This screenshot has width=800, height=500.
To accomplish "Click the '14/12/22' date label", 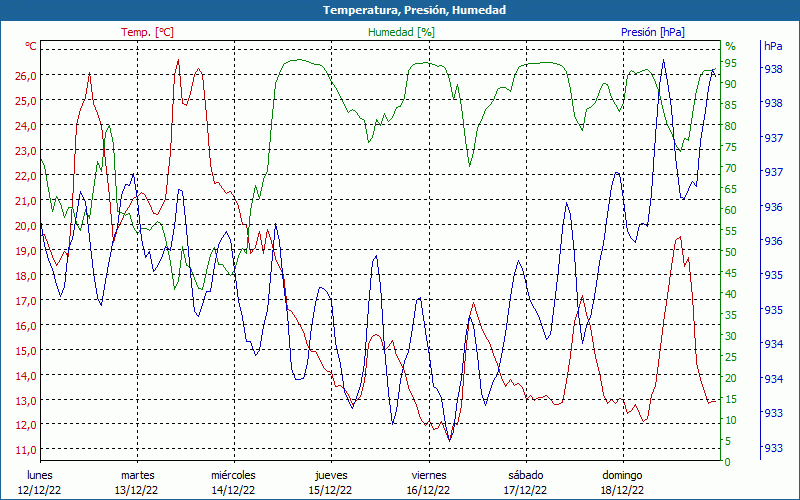I will (x=234, y=490).
